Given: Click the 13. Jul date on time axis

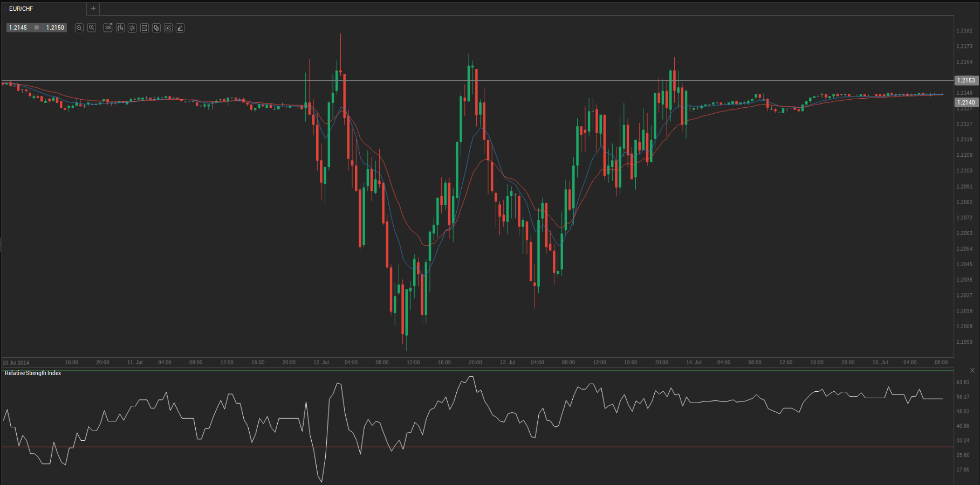Looking at the screenshot, I should pyautogui.click(x=508, y=362).
